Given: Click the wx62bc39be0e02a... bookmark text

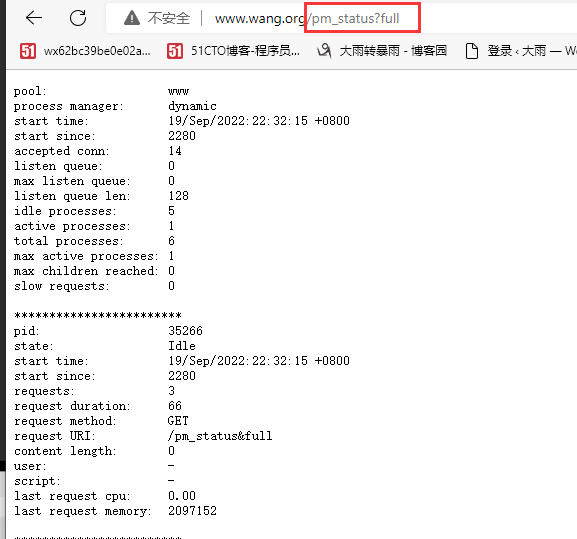Looking at the screenshot, I should 97,51.
